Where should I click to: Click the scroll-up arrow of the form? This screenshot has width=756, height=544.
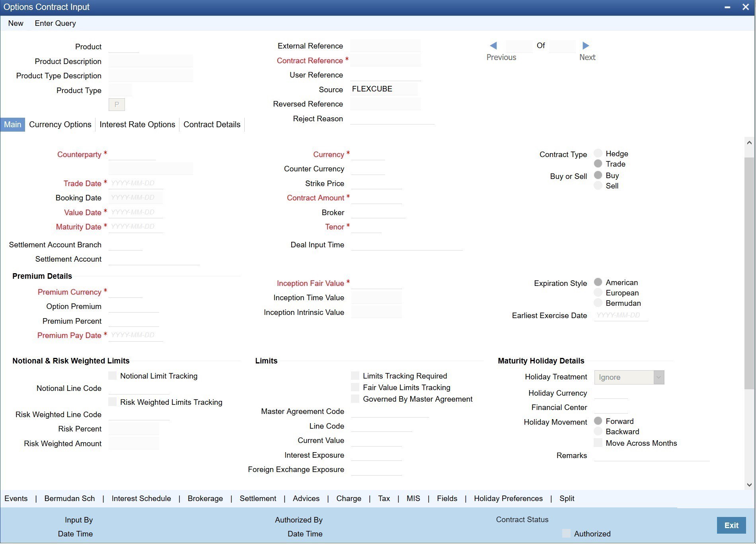pos(749,143)
